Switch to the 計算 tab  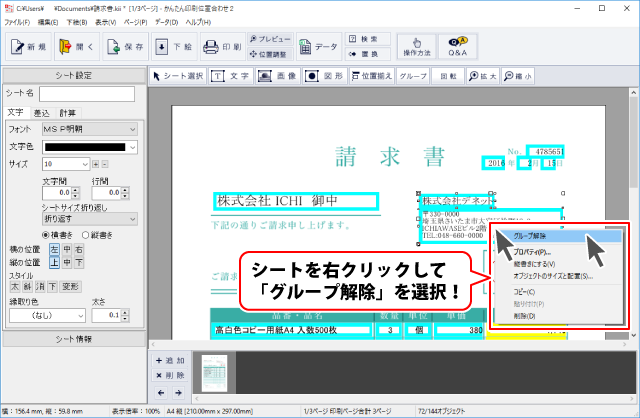point(67,113)
